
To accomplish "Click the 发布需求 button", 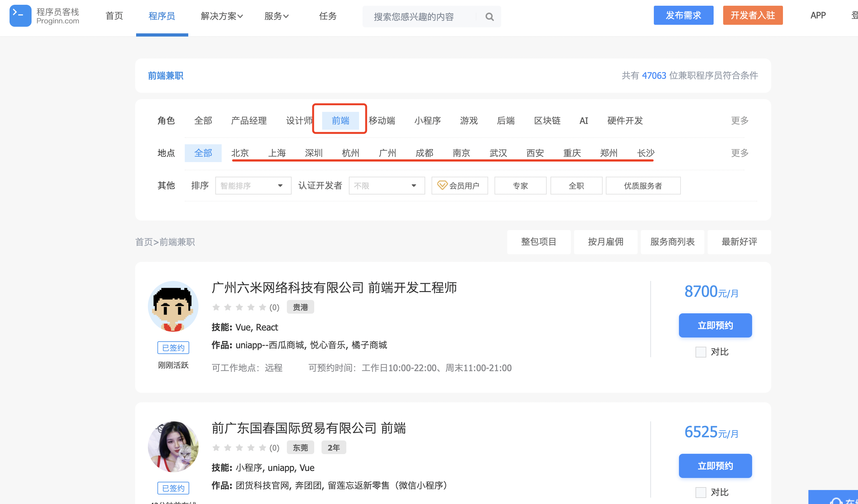I will [x=683, y=15].
